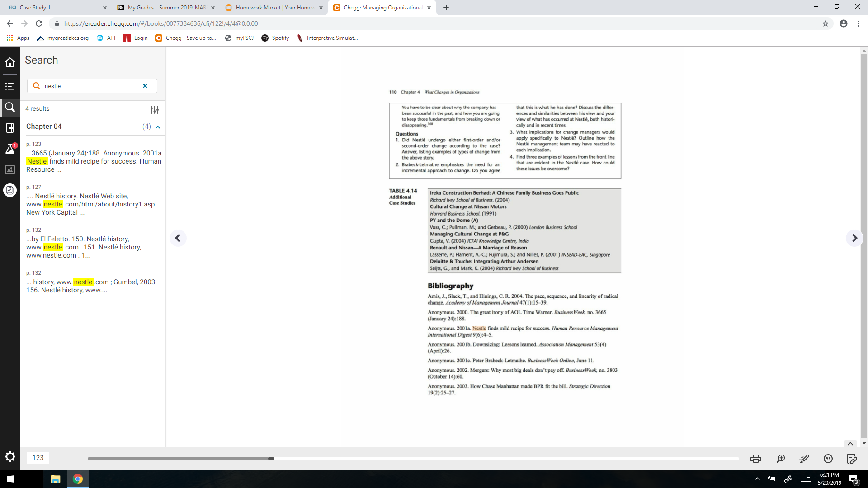The width and height of the screenshot is (868, 488).
Task: Open the Login bookmark
Action: coord(136,38)
